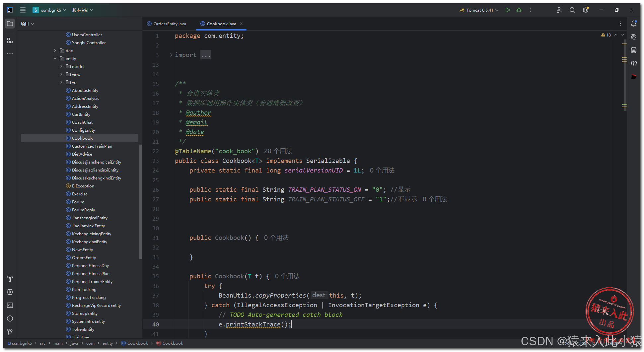Open editor tab options menu
Screen dimensions: 644x352
tap(620, 24)
